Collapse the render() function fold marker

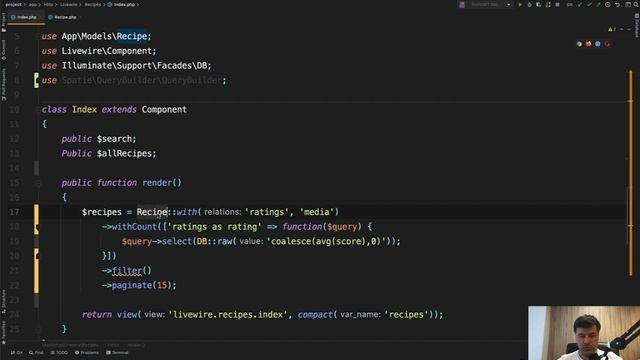pos(38,183)
